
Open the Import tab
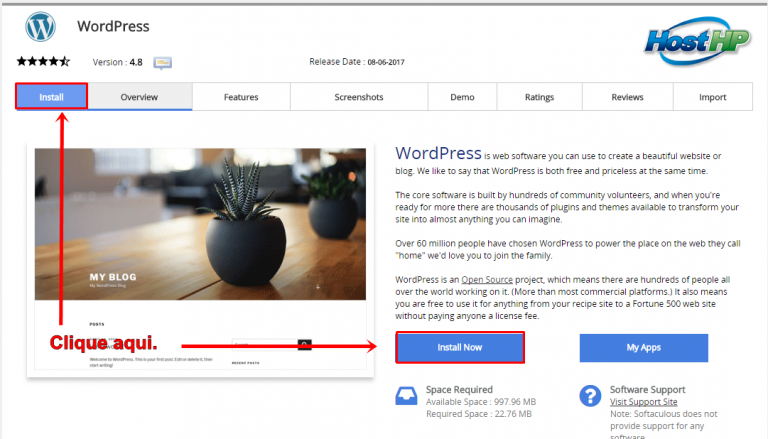[x=713, y=97]
